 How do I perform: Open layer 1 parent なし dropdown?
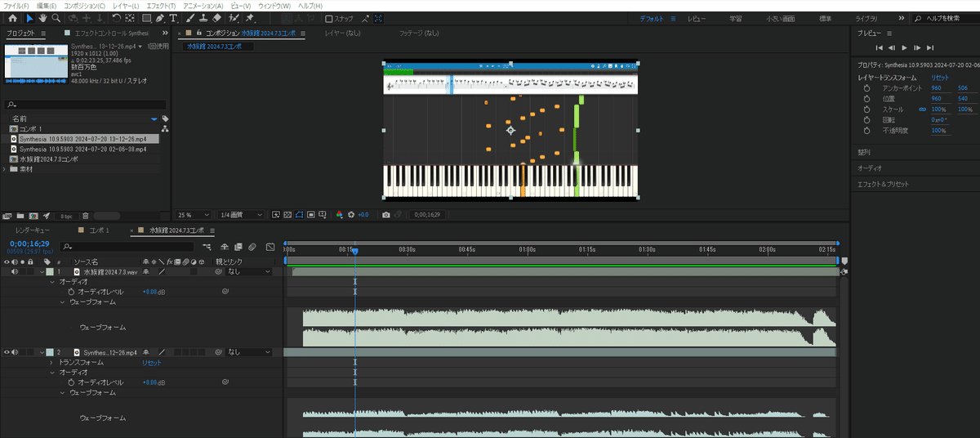[248, 271]
